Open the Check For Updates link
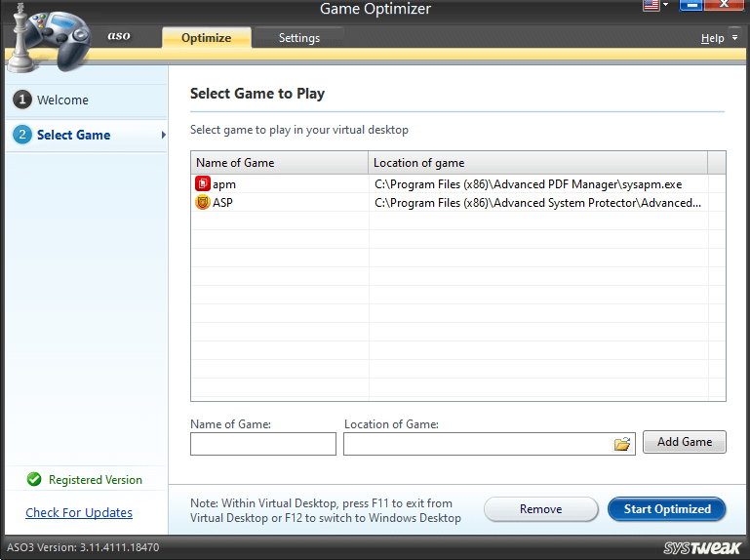750x560 pixels. point(79,512)
